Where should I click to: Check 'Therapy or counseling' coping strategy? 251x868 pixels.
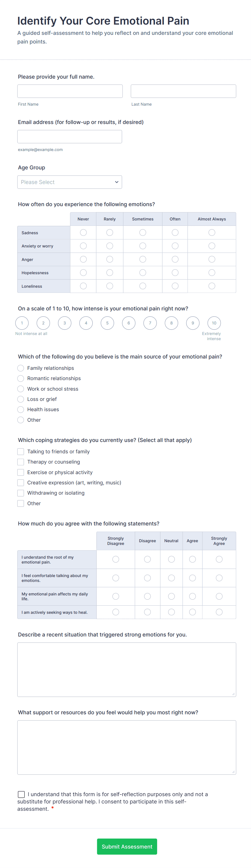pos(21,462)
